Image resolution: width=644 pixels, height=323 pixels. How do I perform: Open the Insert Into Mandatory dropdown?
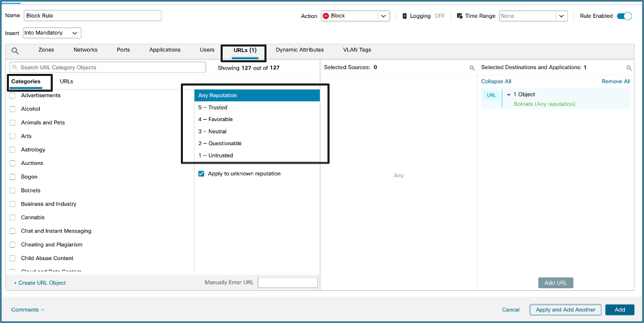[x=52, y=33]
